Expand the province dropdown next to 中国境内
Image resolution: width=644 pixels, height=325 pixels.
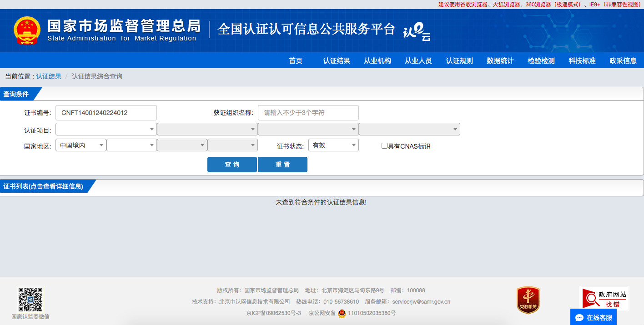click(x=131, y=145)
